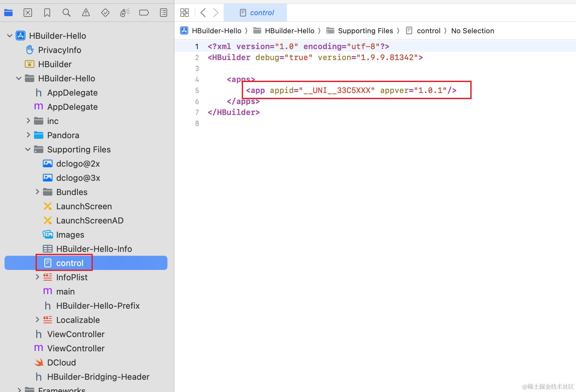Viewport: 576px width, 392px height.
Task: Select the control file in navigator
Action: (86, 263)
